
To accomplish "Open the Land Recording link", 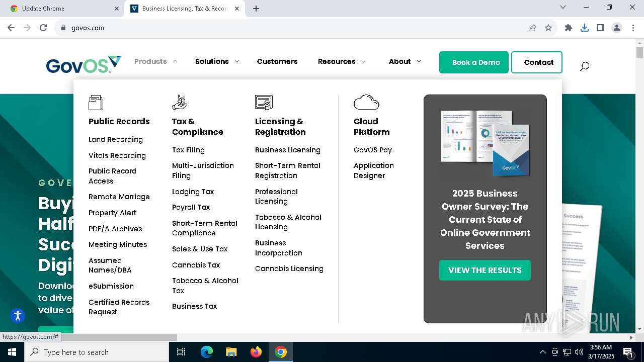I will pyautogui.click(x=116, y=139).
